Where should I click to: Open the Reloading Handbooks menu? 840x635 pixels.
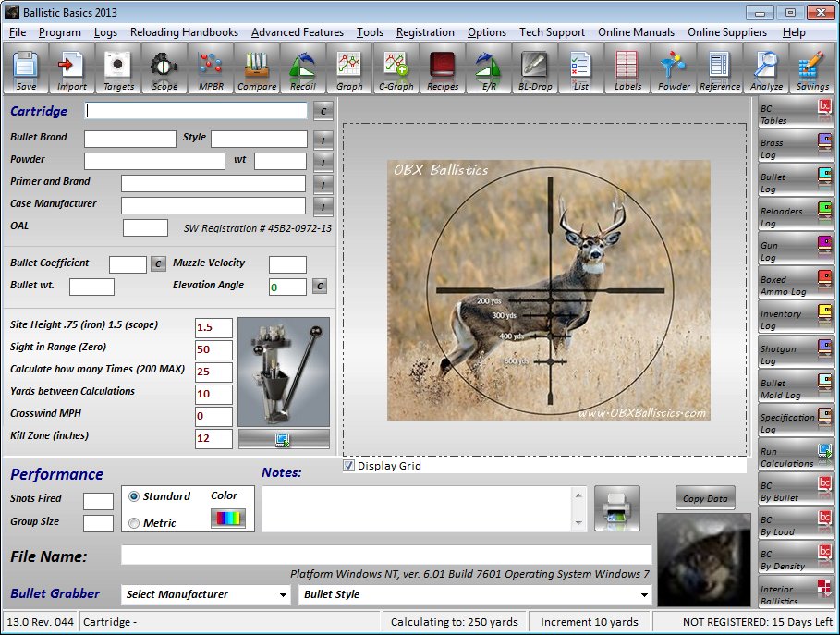tap(184, 32)
